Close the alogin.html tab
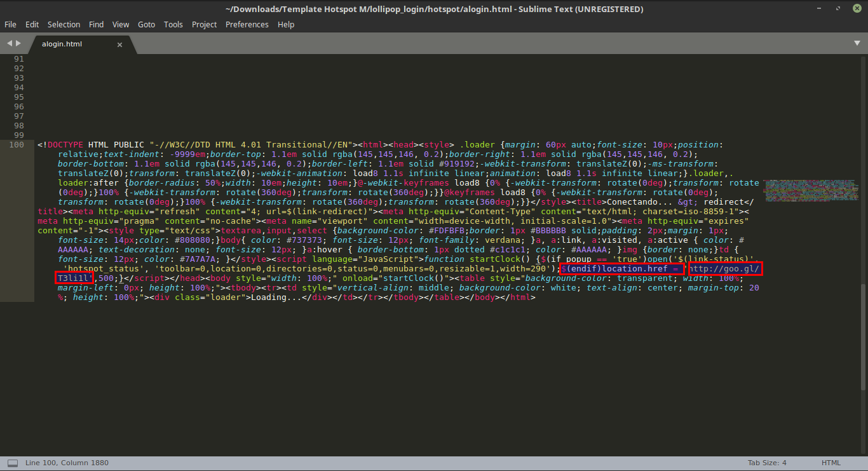This screenshot has width=868, height=471. click(119, 44)
